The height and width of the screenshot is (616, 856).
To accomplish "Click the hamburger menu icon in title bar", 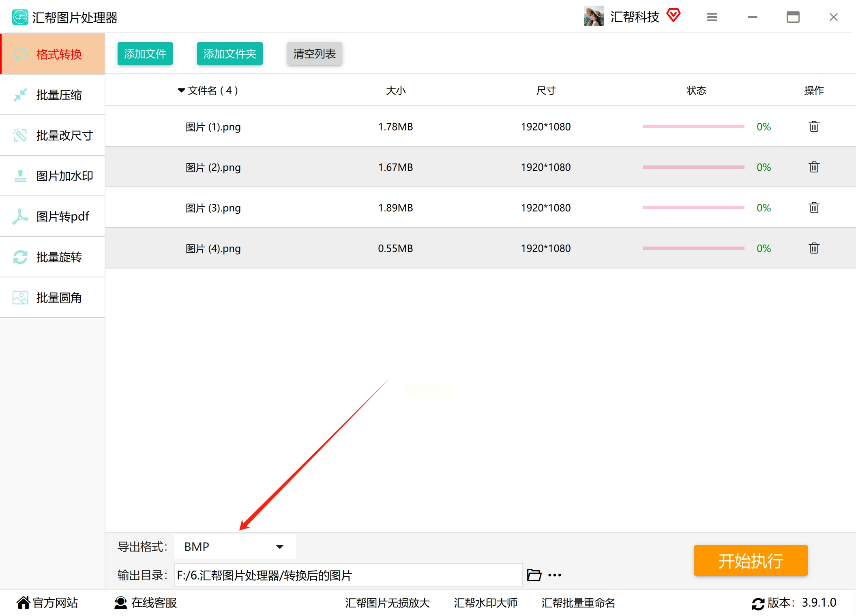I will (712, 17).
